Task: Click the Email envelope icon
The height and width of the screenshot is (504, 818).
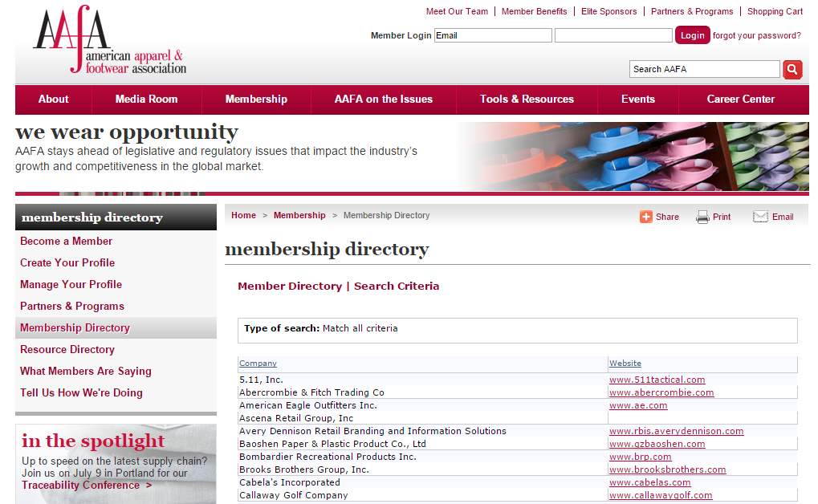Action: click(760, 217)
